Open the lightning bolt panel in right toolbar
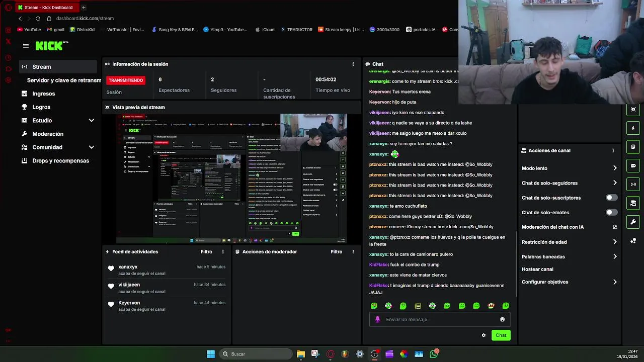 coord(633,128)
